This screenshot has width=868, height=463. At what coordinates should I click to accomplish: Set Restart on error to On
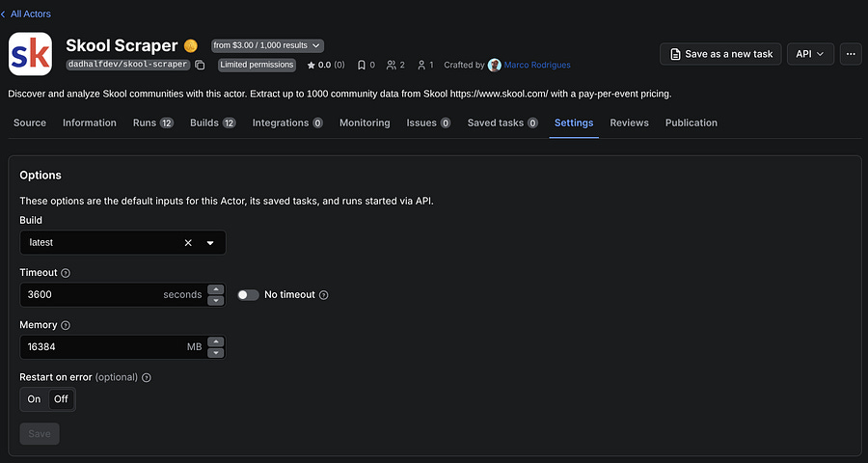tap(35, 399)
